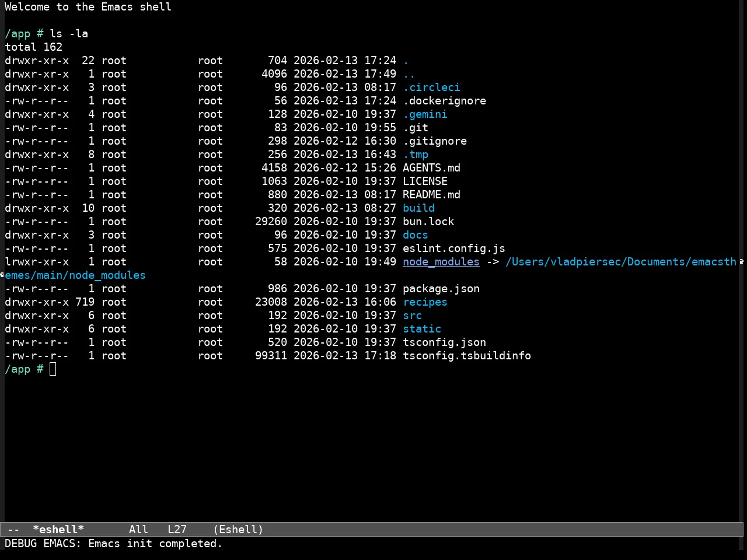Click the wrapped 'emes/main/node_modules' path continuation
747x560 pixels.
[75, 275]
